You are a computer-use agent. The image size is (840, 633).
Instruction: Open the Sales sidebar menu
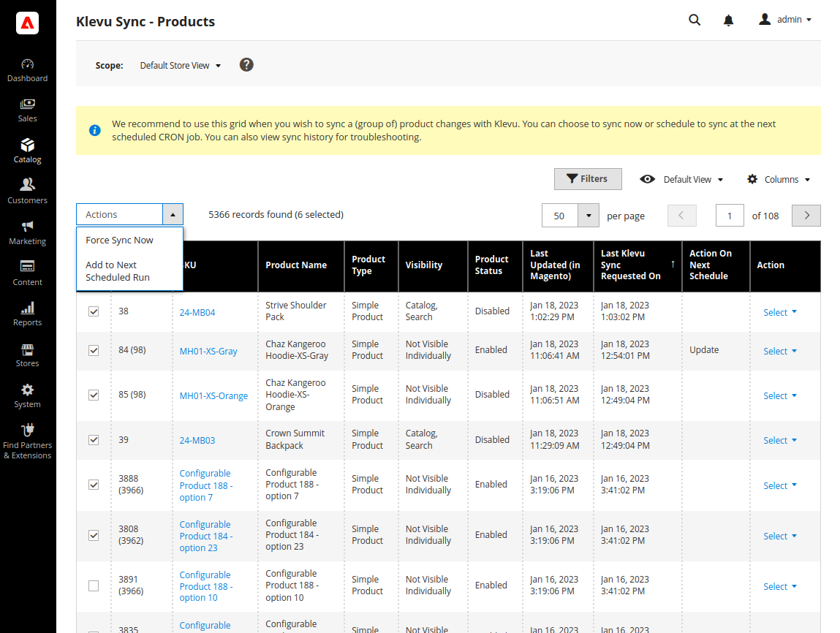click(x=27, y=111)
